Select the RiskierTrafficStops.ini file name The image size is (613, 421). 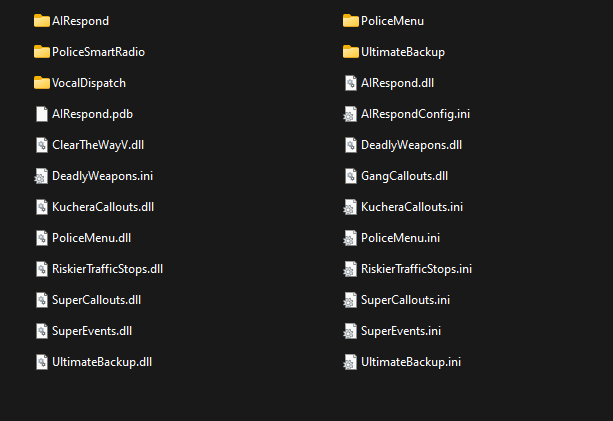point(416,269)
